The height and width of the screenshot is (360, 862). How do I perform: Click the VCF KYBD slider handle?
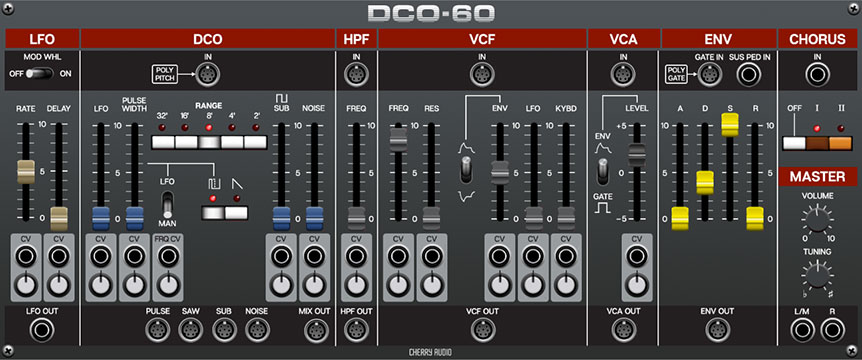[x=566, y=219]
